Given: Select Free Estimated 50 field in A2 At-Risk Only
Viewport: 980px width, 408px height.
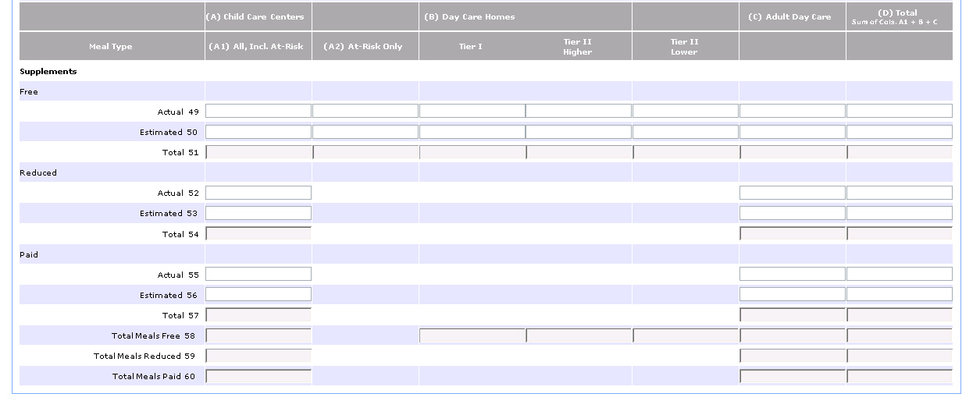Looking at the screenshot, I should (x=365, y=132).
